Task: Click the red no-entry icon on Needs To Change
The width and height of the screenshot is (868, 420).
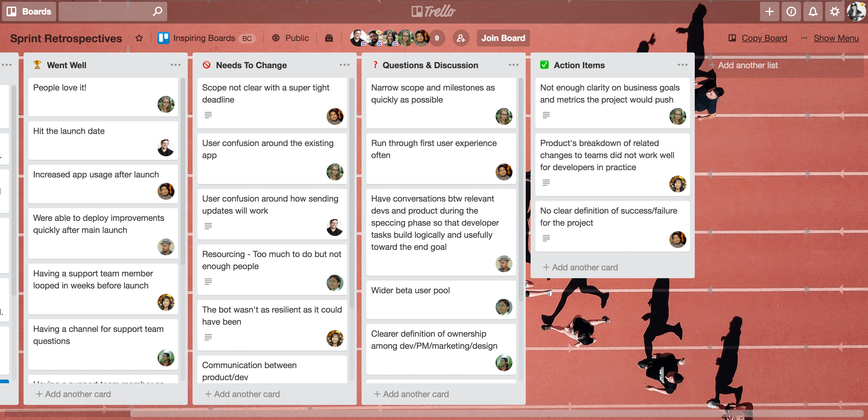Action: click(207, 65)
